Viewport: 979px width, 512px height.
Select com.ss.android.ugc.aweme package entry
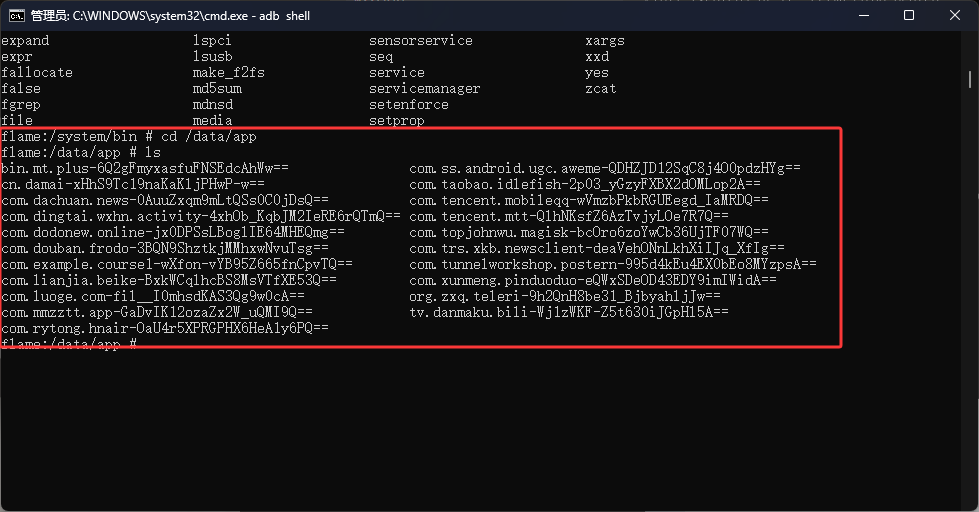point(605,169)
